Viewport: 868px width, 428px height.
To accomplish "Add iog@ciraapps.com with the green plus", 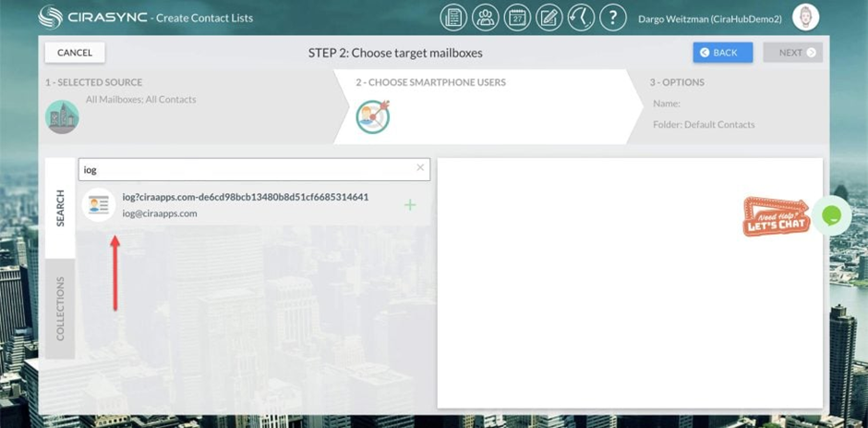I will point(410,205).
